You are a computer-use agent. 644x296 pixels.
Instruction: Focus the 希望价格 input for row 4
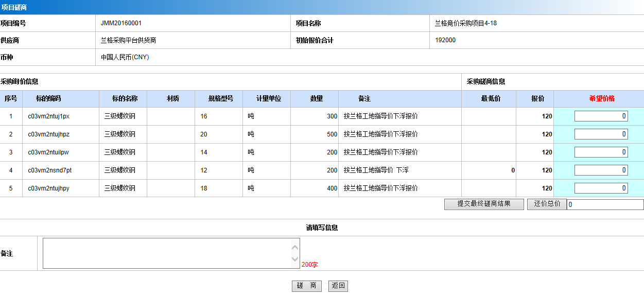pyautogui.click(x=601, y=170)
